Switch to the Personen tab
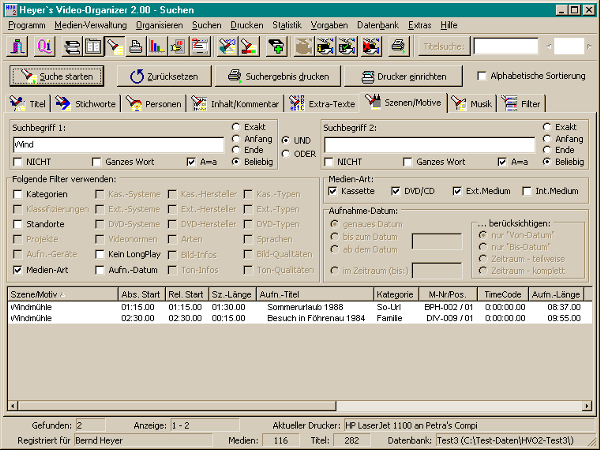The height and width of the screenshot is (450, 600). tap(155, 103)
